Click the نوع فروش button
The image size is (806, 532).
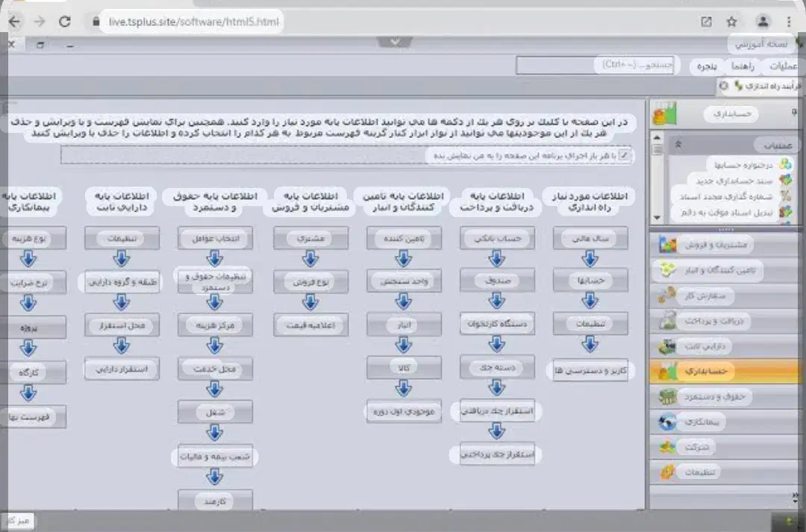point(311,282)
